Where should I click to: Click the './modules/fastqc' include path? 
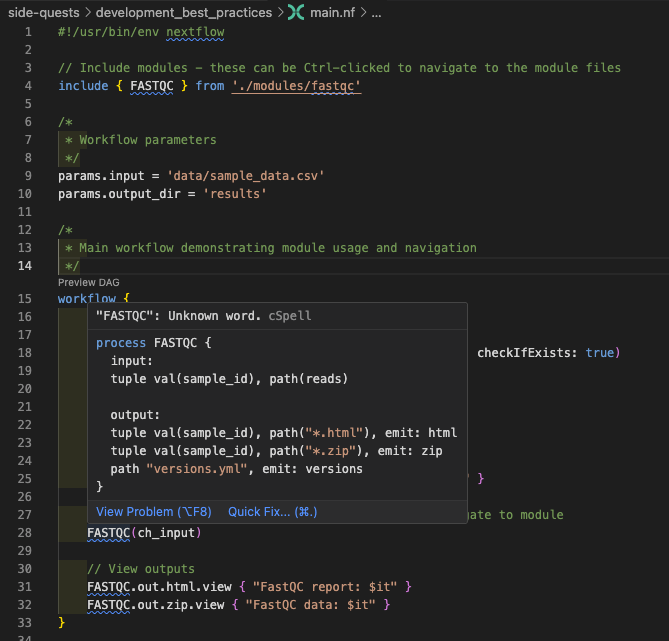tap(296, 86)
